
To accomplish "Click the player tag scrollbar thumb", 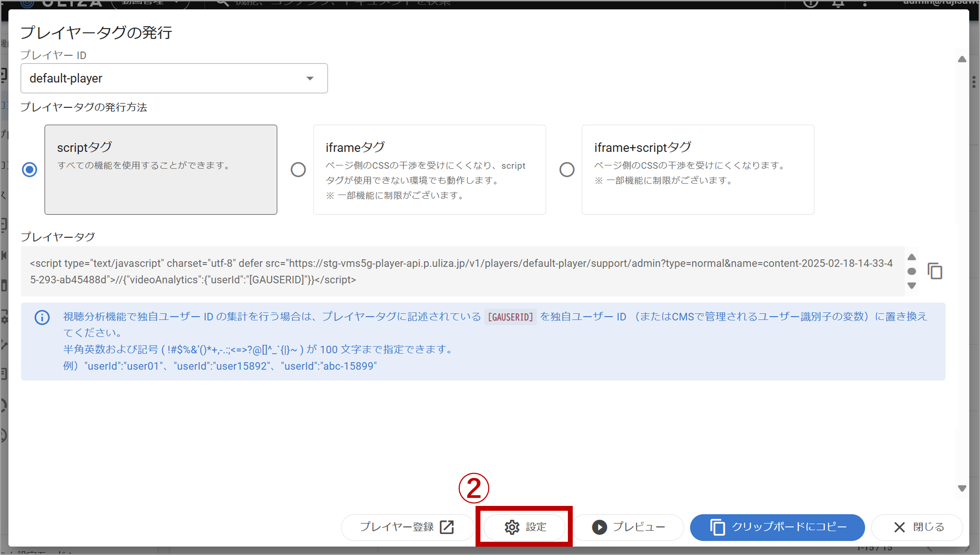I will pos(912,271).
